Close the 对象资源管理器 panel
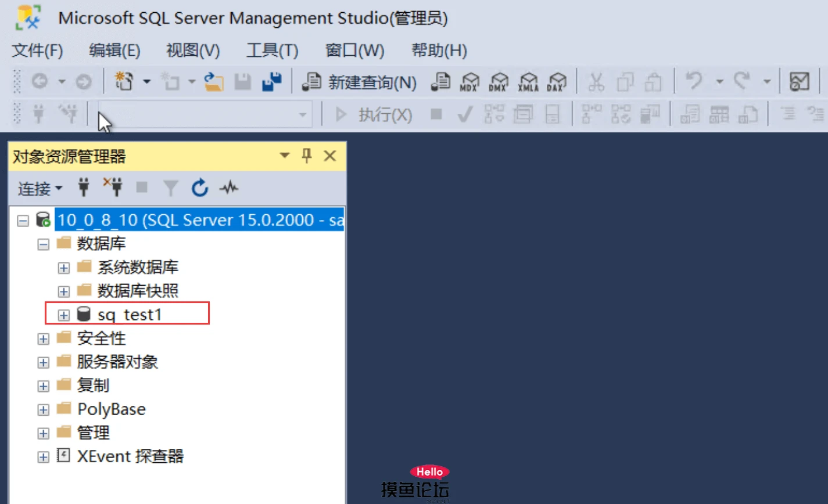828x504 pixels. tap(330, 156)
